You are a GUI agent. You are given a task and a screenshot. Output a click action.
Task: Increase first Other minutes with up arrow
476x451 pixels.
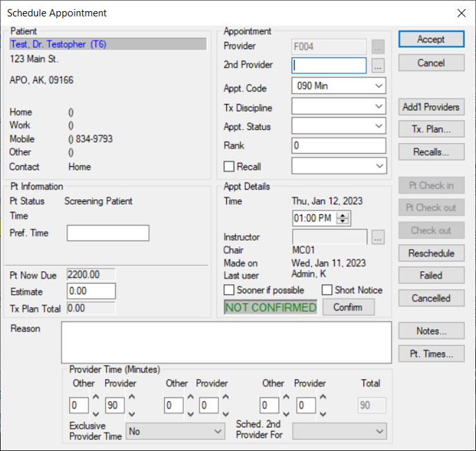pyautogui.click(x=95, y=396)
